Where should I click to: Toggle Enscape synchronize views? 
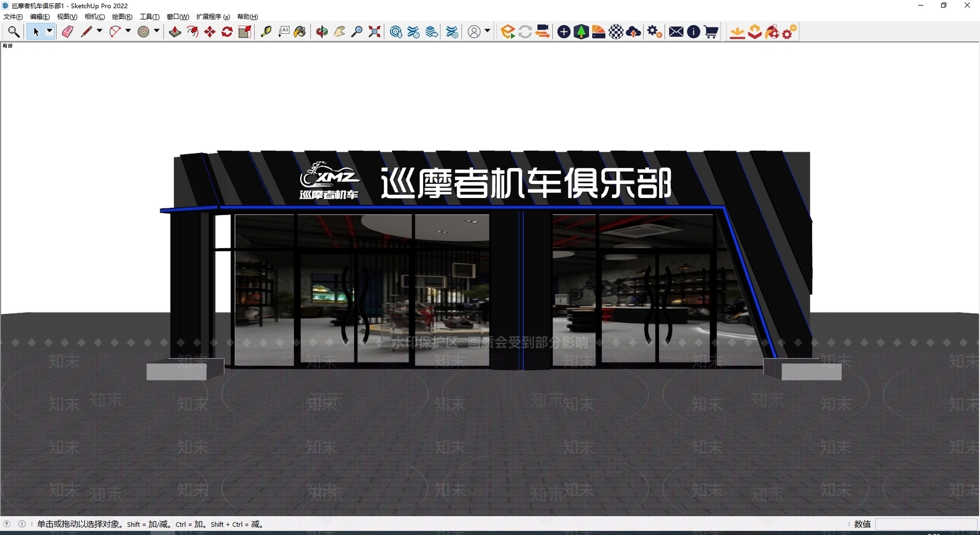coord(543,32)
